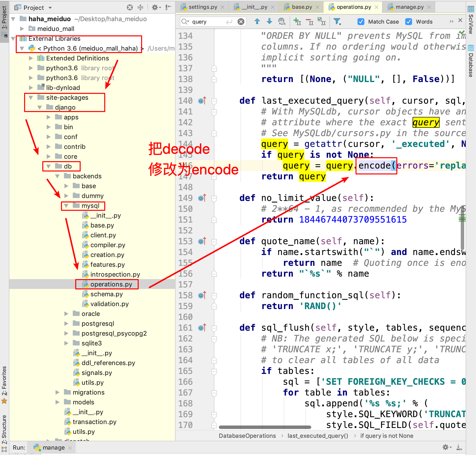Viewport: 476px width, 455px height.
Task: Click the project panel settings gear
Action: coord(155,8)
